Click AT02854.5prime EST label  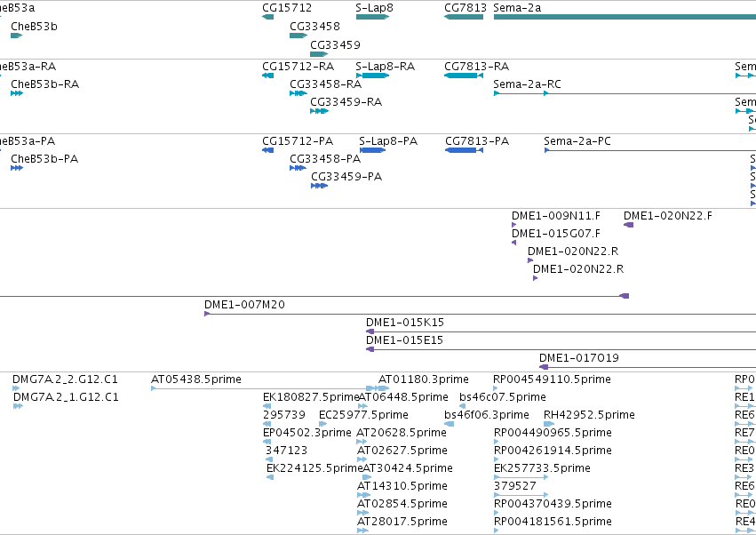pyautogui.click(x=402, y=504)
